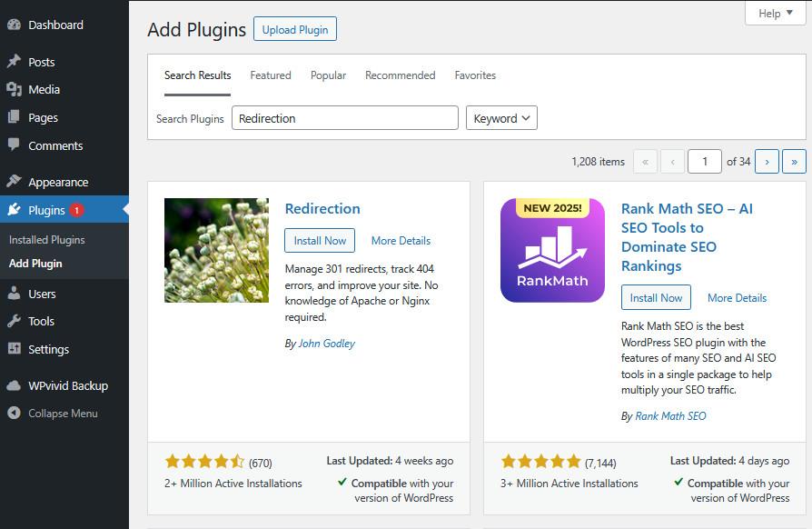Click the Media library icon
This screenshot has height=529, width=812.
click(x=14, y=89)
